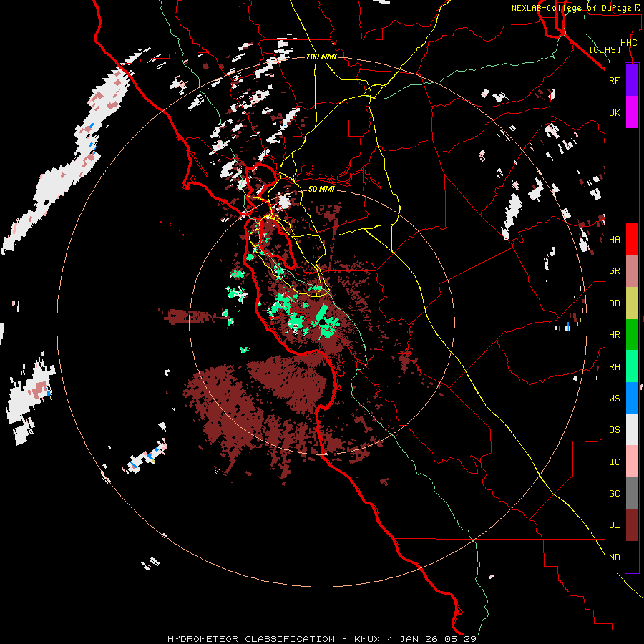The width and height of the screenshot is (644, 644).
Task: Click the 'GC' legend label
Action: (x=614, y=493)
